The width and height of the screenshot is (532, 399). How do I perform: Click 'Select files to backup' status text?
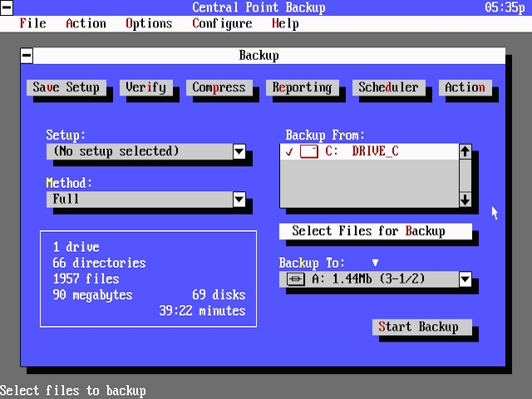pyautogui.click(x=73, y=391)
